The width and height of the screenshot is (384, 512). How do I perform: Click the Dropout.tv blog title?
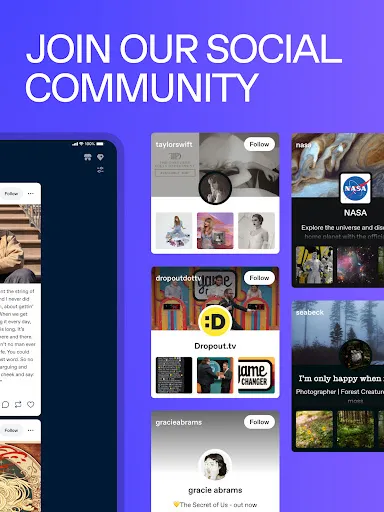click(x=215, y=346)
